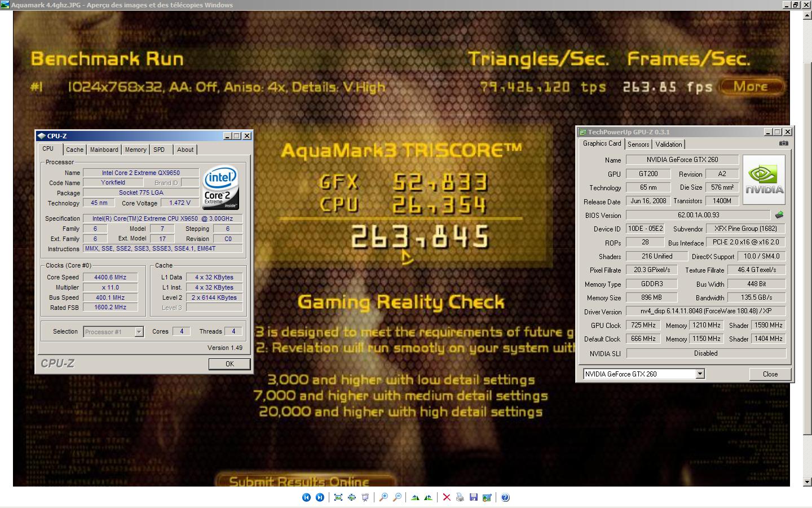Click the Intel Core 2 Extreme logo
Image resolution: width=812 pixels, height=508 pixels.
pyautogui.click(x=221, y=187)
